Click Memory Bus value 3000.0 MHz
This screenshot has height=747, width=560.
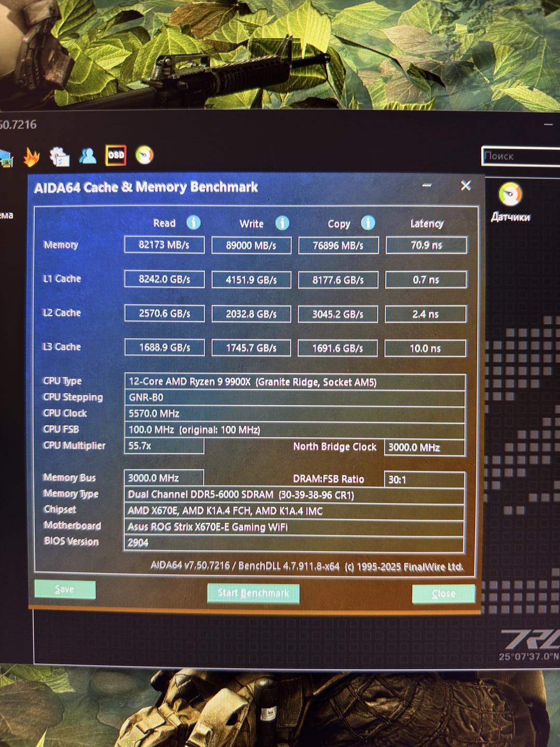[164, 478]
